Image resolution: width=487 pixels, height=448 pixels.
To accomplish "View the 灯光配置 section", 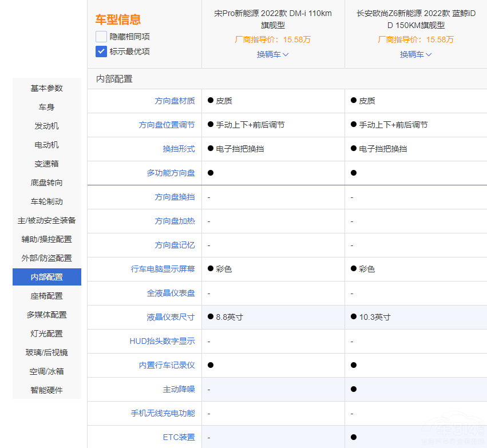I will (46, 334).
